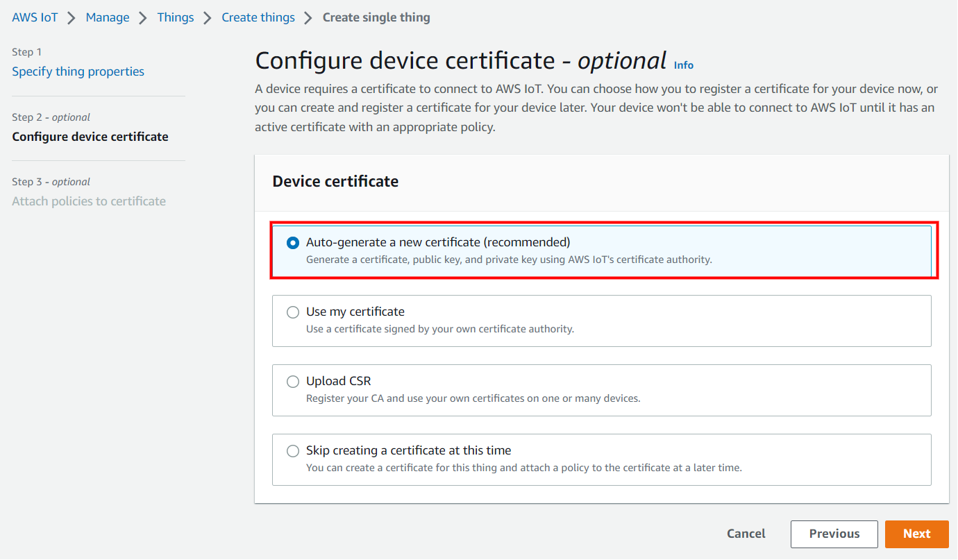Viewport: 958px width, 560px height.
Task: Click the Upload CSR option card
Action: tap(601, 389)
